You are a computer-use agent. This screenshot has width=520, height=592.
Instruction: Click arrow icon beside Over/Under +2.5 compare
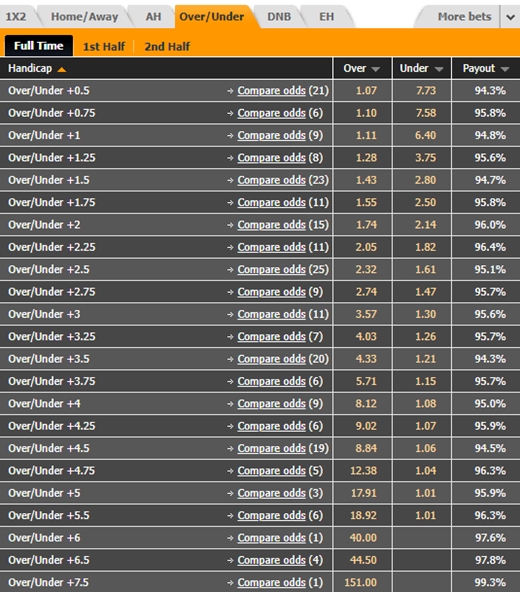coord(230,270)
